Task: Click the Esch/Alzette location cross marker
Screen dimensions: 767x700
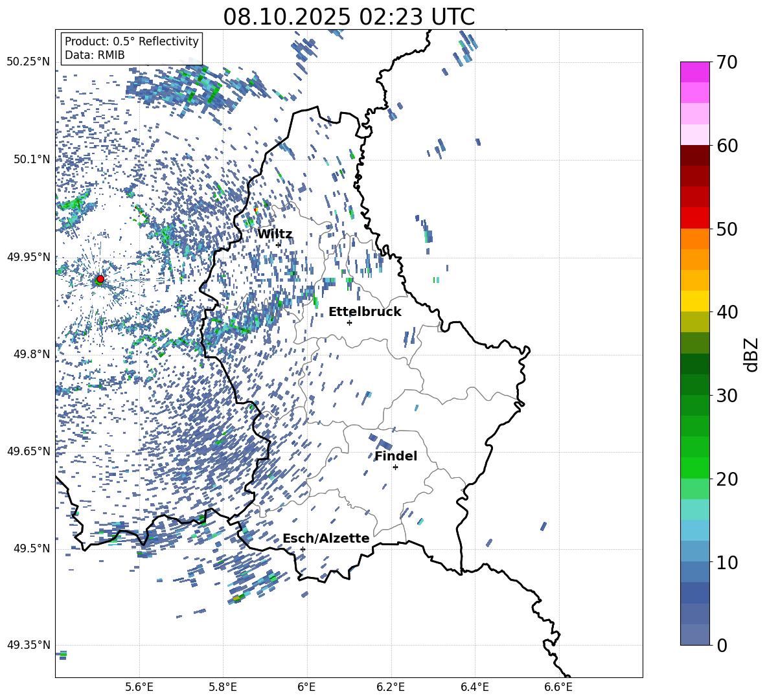Action: click(x=303, y=549)
